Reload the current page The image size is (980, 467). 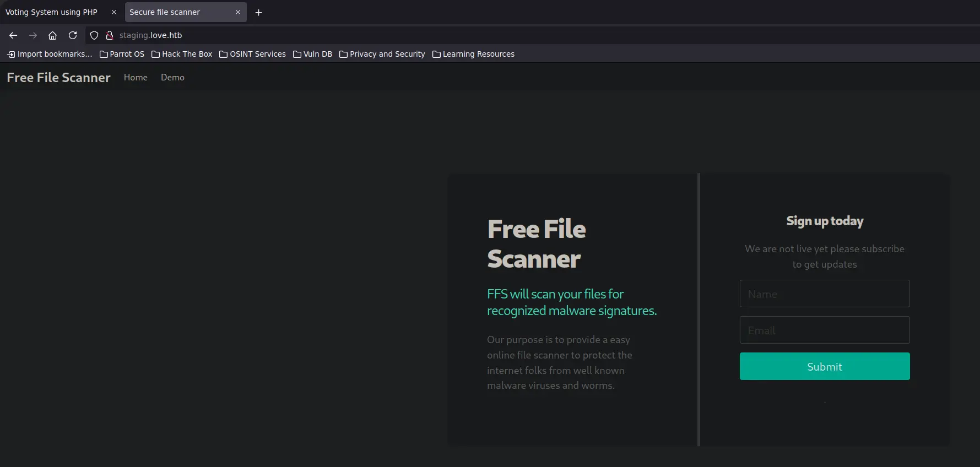pyautogui.click(x=73, y=35)
